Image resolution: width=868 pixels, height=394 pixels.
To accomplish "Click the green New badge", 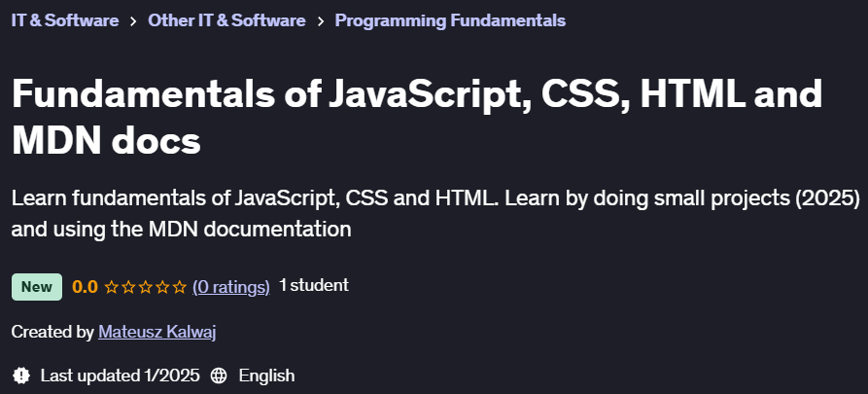I will click(x=37, y=286).
